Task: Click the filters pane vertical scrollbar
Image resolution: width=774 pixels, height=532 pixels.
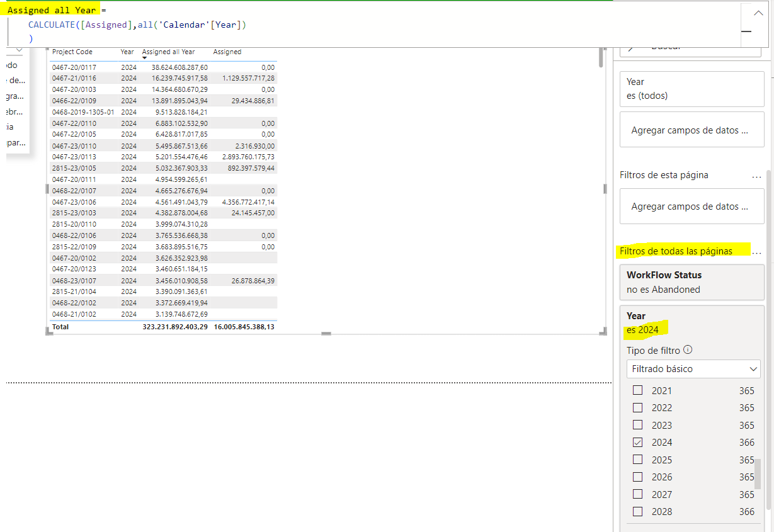Action: 768,340
